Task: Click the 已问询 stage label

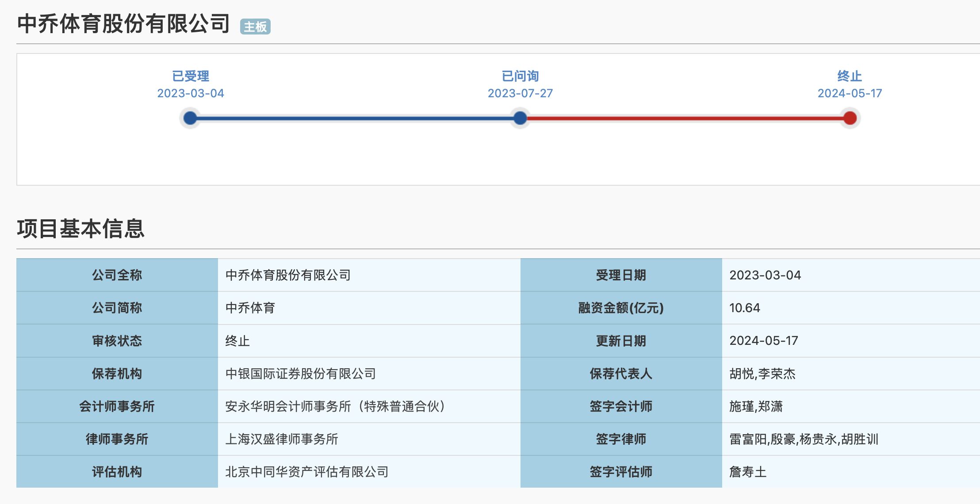Action: [x=520, y=76]
